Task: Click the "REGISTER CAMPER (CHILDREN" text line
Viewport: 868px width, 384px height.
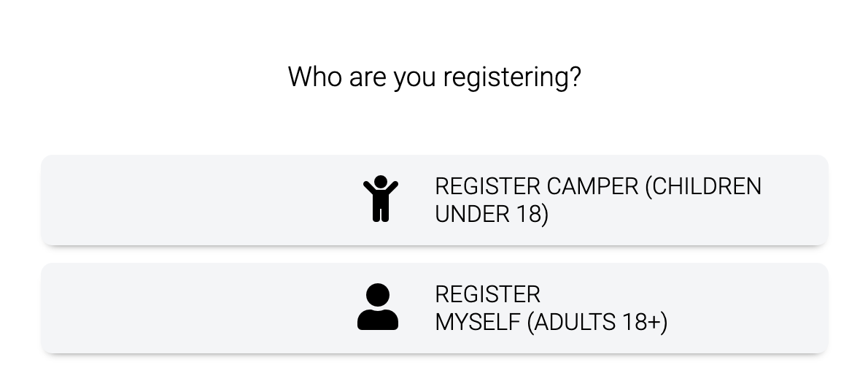Action: 598,187
